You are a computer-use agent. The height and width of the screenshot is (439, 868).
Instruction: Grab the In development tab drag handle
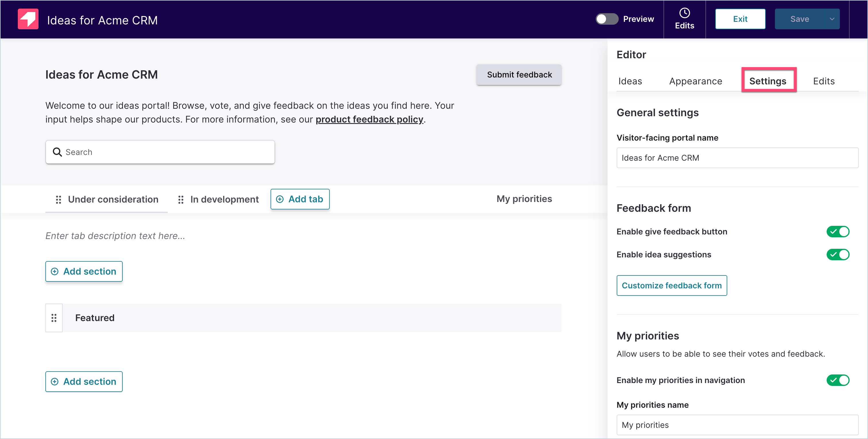point(181,200)
